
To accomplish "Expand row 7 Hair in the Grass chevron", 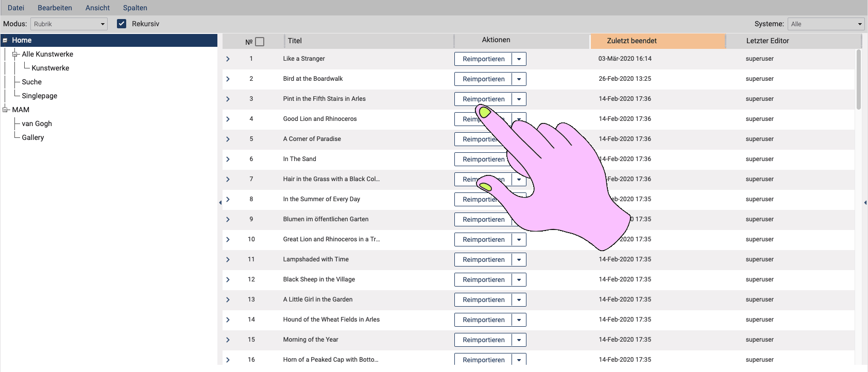I will click(228, 179).
